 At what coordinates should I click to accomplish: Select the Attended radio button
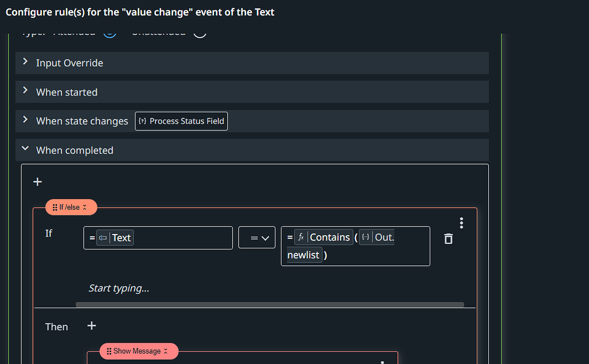[x=109, y=33]
